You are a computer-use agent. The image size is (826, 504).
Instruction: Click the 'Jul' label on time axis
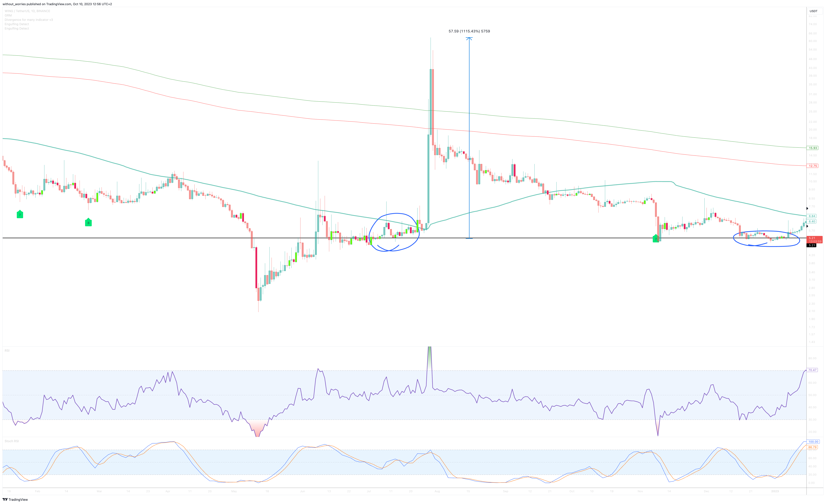[x=369, y=491]
